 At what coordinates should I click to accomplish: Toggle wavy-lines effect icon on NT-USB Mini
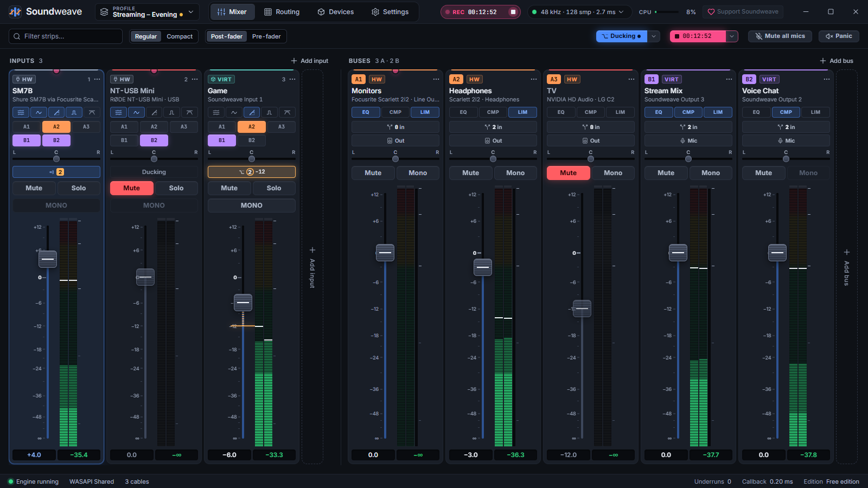click(118, 112)
